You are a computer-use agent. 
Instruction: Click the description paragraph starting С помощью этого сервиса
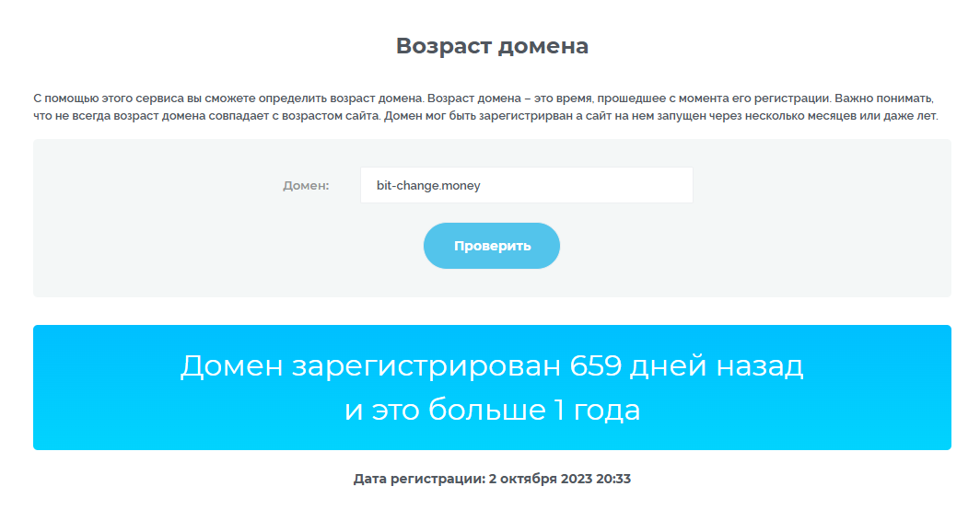coord(485,107)
